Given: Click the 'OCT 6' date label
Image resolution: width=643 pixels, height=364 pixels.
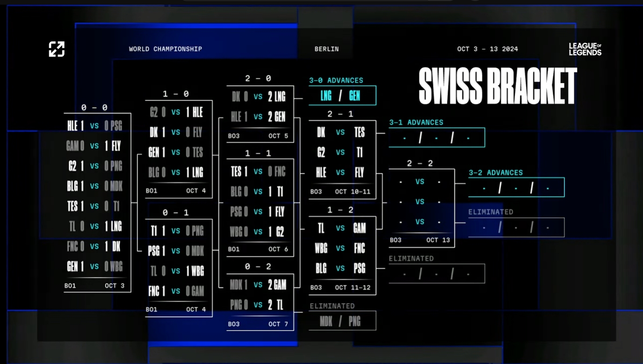Looking at the screenshot, I should [x=278, y=249].
